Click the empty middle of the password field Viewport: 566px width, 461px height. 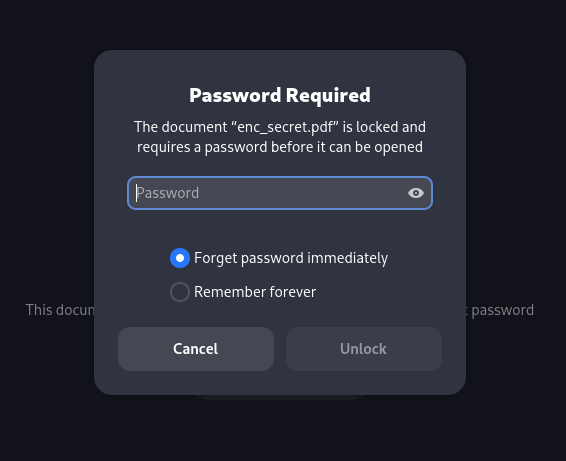click(300, 193)
